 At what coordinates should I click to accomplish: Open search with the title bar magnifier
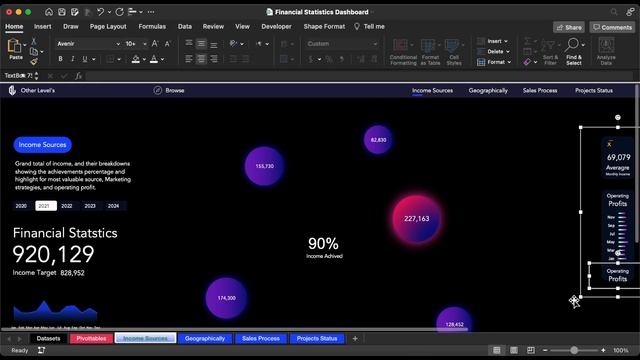click(614, 12)
